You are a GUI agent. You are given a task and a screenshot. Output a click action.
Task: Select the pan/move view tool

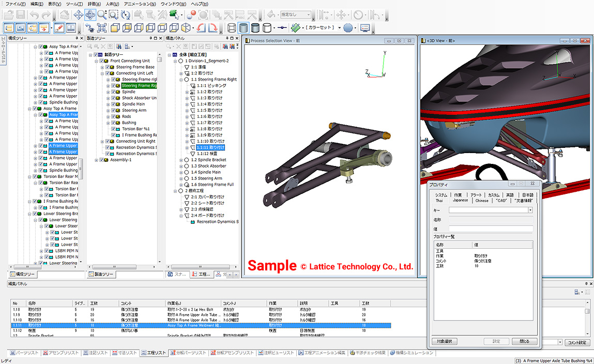(78, 15)
